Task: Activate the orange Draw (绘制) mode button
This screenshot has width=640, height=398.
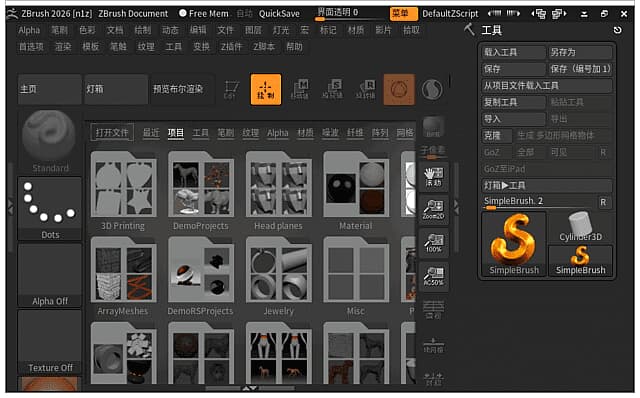Action: [266, 89]
